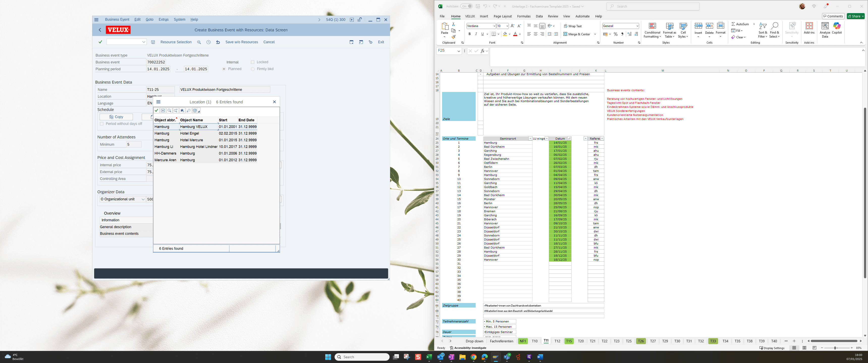Click Save w/o Resources in SAP
The width and height of the screenshot is (868, 363).
pos(241,42)
